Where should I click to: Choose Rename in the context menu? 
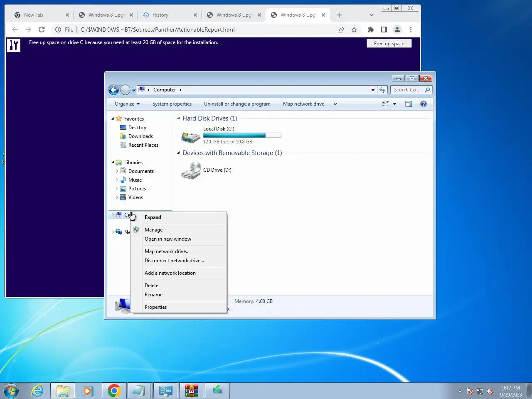(179, 295)
